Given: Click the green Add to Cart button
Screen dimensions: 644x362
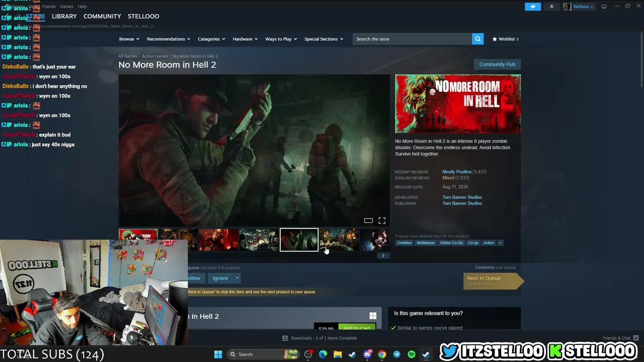Looking at the screenshot, I should (x=357, y=328).
